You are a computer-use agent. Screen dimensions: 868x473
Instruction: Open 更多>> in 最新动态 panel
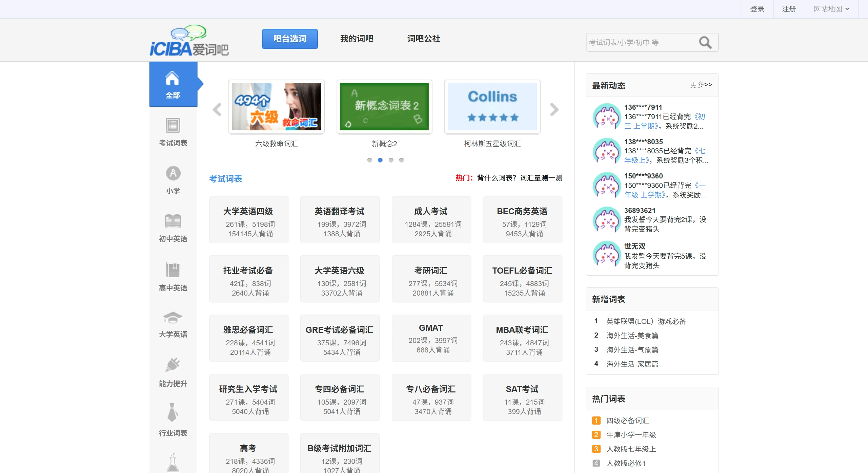701,85
